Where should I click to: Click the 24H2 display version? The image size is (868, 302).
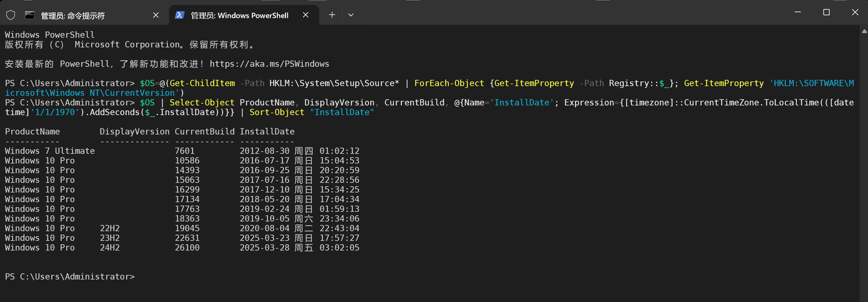(110, 248)
